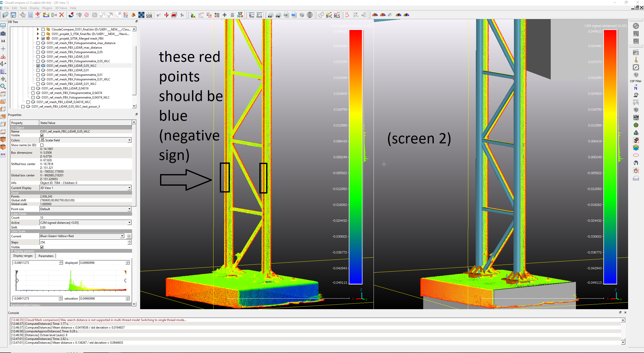Uncheck the O351_ref_mesh_FBX_LiDAR_0,05_WLC checkbox

click(38, 66)
